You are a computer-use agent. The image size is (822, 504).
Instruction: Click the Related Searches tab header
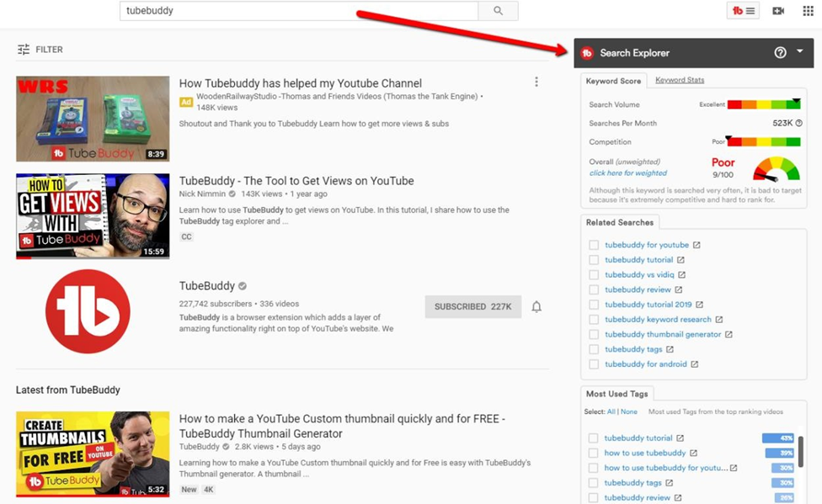pyautogui.click(x=620, y=223)
